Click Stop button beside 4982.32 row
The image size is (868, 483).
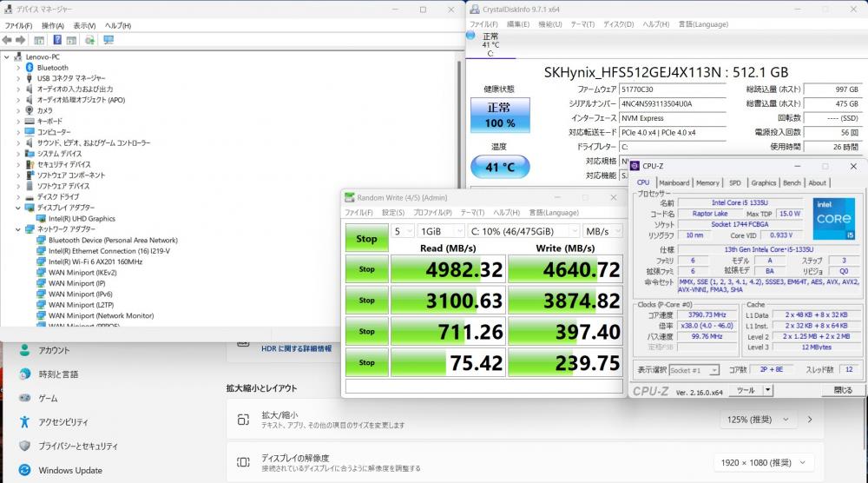tap(366, 269)
